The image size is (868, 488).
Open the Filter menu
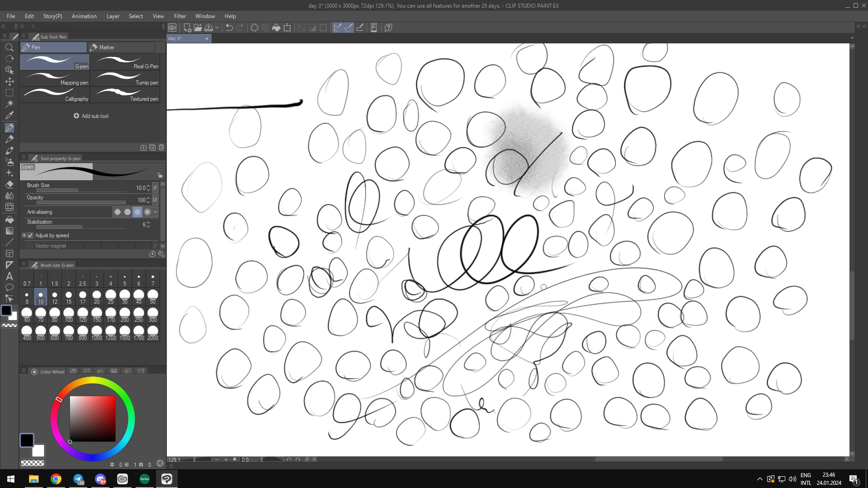(180, 16)
